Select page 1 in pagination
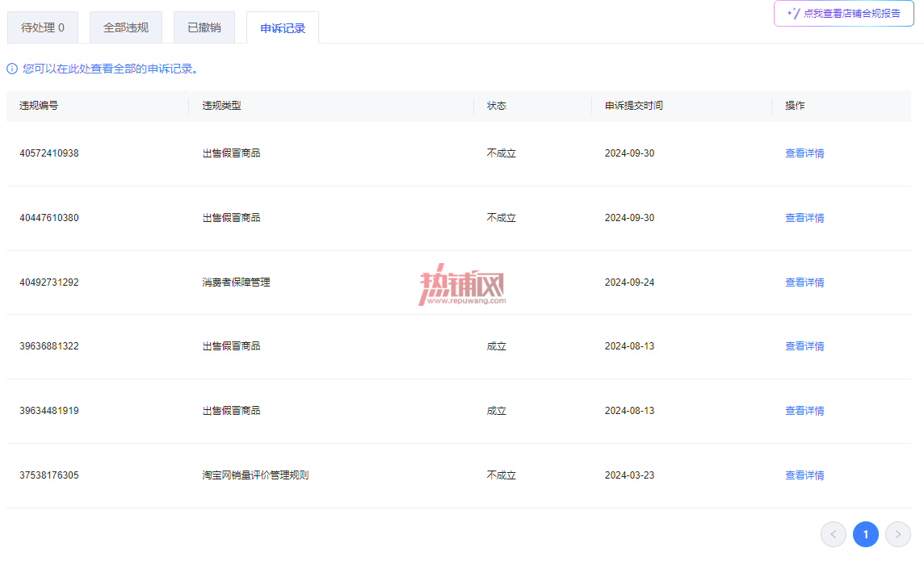The height and width of the screenshot is (569, 924). [x=866, y=534]
